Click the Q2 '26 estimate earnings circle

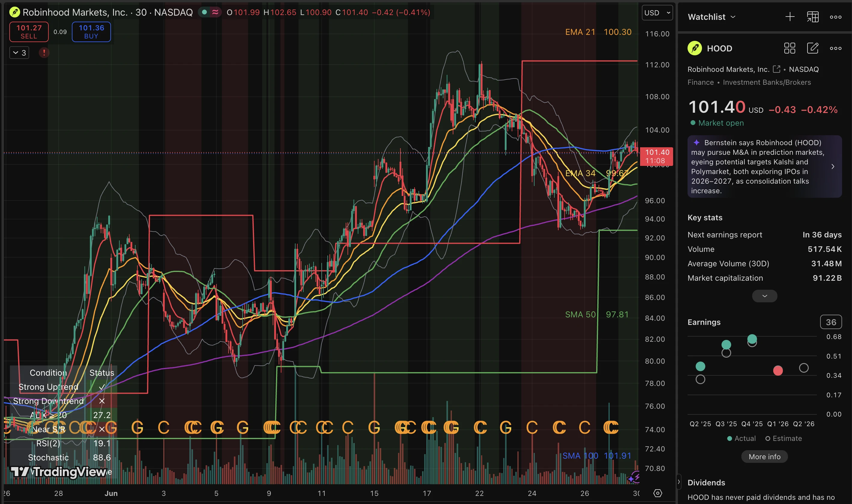click(804, 368)
